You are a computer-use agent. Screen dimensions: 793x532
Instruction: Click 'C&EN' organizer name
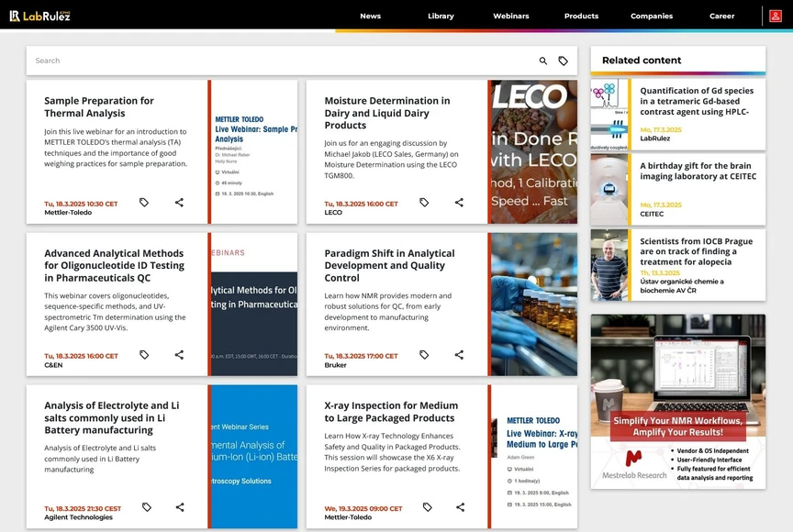[53, 365]
